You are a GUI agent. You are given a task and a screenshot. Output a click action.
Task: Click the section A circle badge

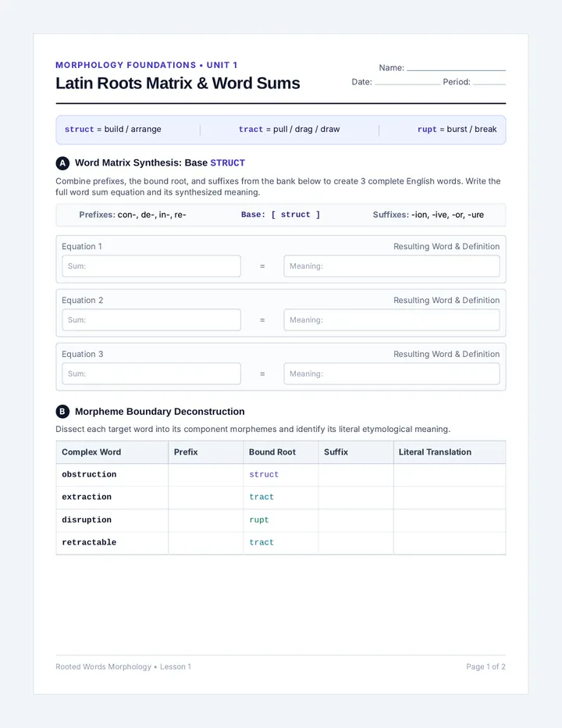point(62,163)
